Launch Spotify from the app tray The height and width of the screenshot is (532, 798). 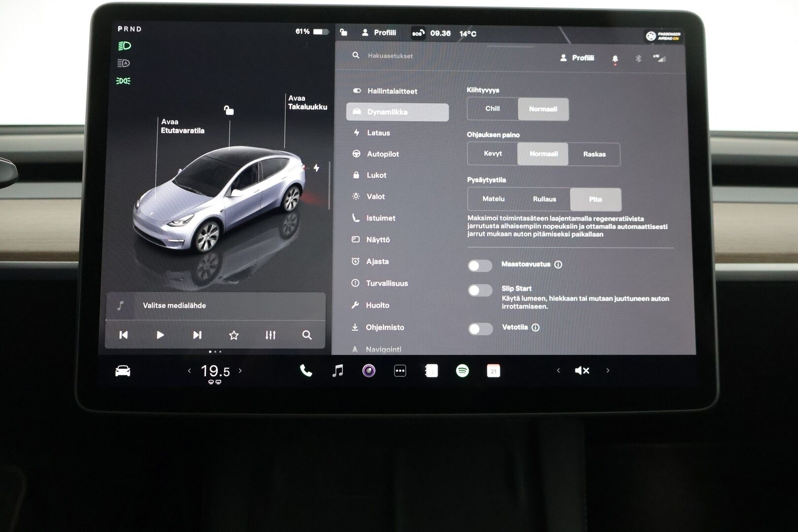click(x=462, y=370)
